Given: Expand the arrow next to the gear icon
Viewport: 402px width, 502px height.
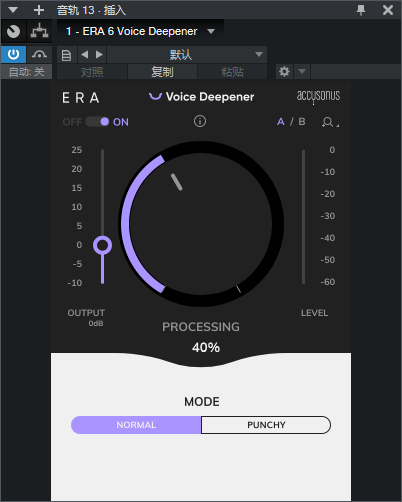Looking at the screenshot, I should pos(302,71).
